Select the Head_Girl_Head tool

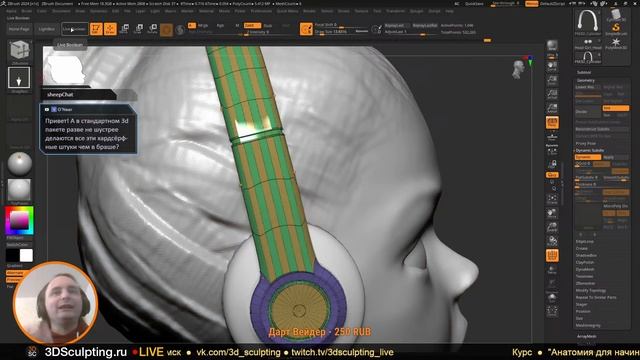588,44
